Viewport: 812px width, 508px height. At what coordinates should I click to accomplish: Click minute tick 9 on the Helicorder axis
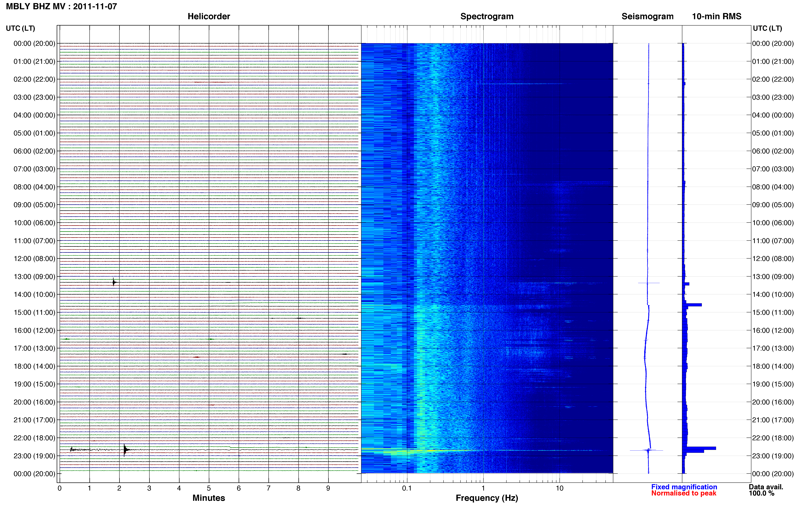(x=328, y=488)
